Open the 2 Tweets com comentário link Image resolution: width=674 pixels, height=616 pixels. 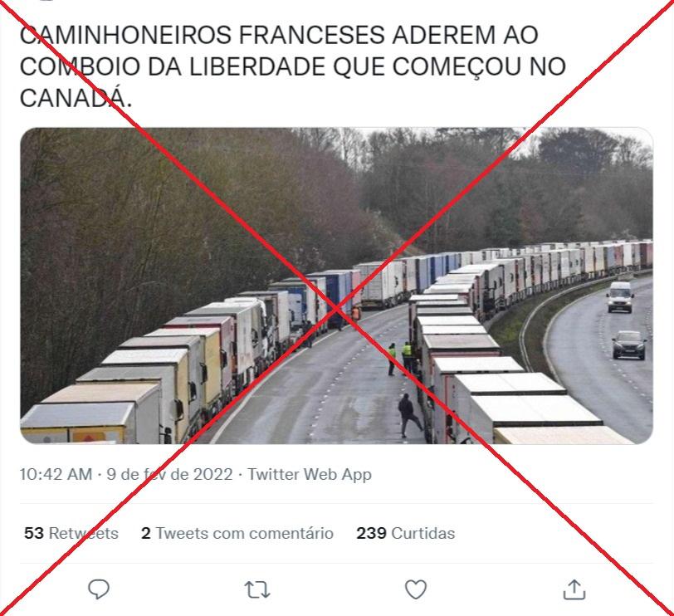tap(237, 533)
